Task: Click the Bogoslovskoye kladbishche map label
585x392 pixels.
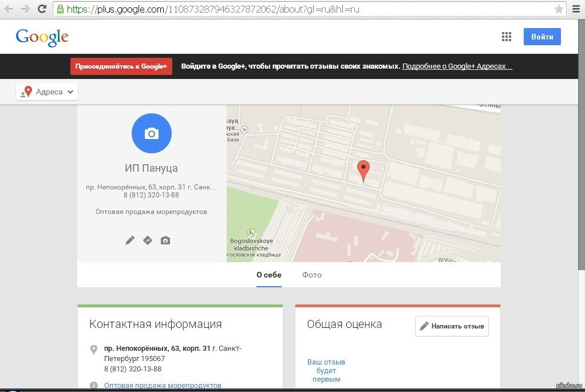Action: [251, 245]
